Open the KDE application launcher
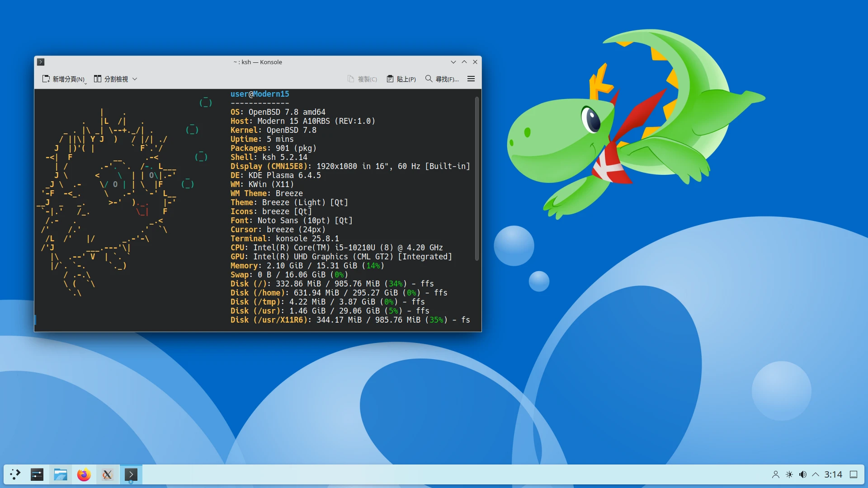 click(15, 474)
